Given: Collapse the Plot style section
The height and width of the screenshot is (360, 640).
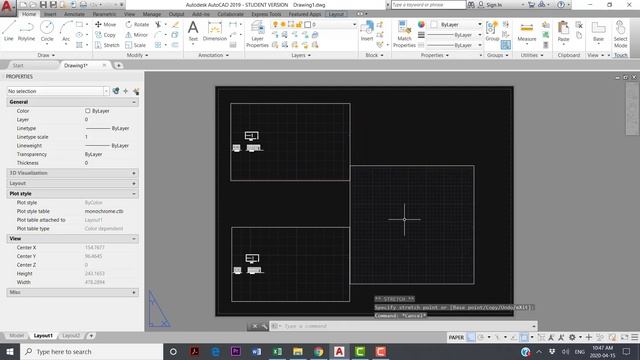Looking at the screenshot, I should point(134,193).
